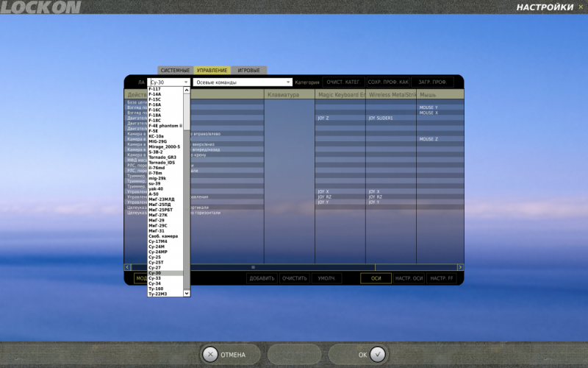Click the ЗАГР. ПРОФ. button
588x368 pixels.
432,82
